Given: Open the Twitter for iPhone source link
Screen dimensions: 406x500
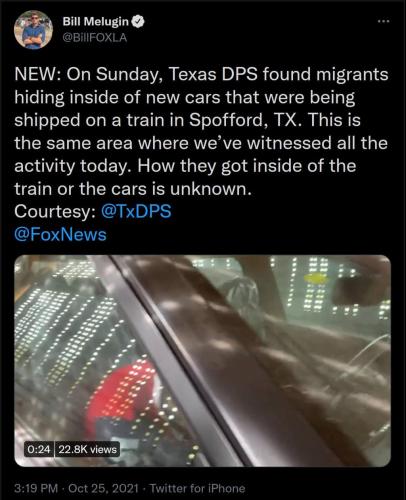Looking at the screenshot, I should [197, 488].
